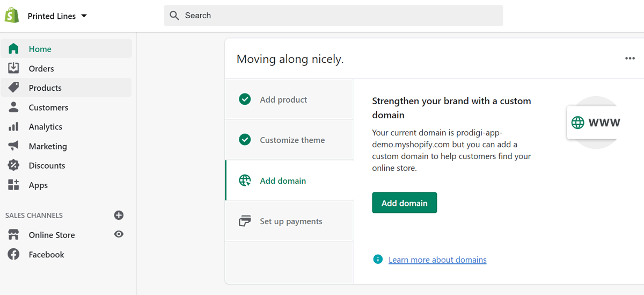Open the Products section

tap(66, 88)
